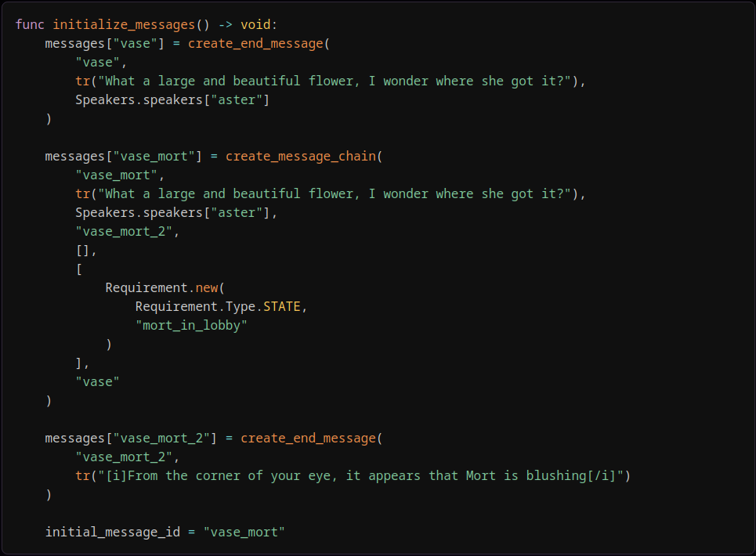Viewport: 756px width, 556px height.
Task: Click the STATE enum constant
Action: pos(281,306)
